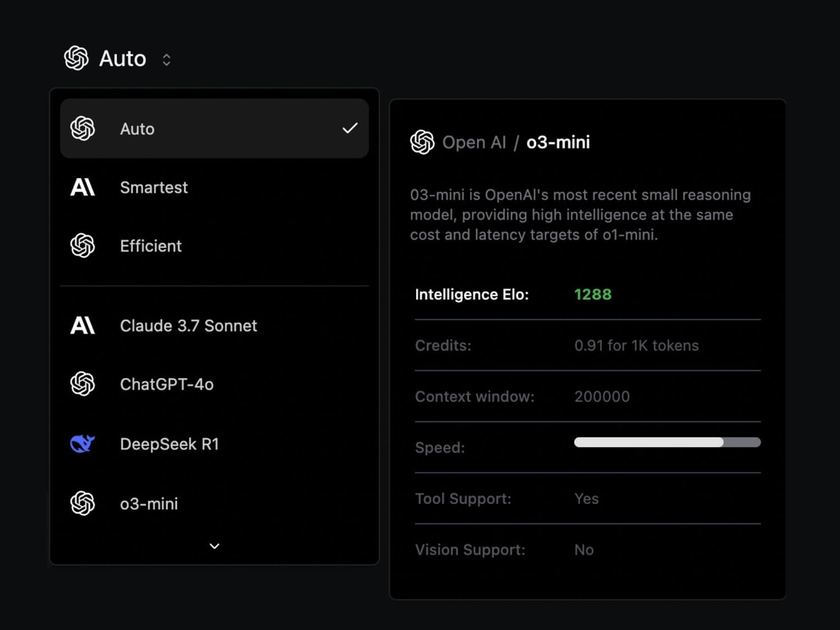Screen dimensions: 840x630
Task: Click the OpenAI icon beside o3-mini in list
Action: (82, 503)
